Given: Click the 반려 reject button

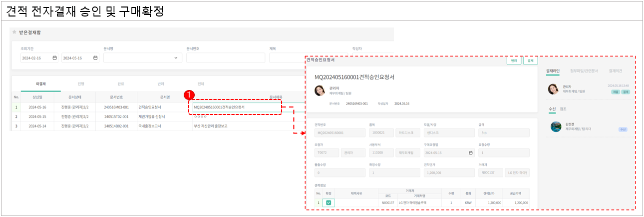Looking at the screenshot, I should (514, 60).
